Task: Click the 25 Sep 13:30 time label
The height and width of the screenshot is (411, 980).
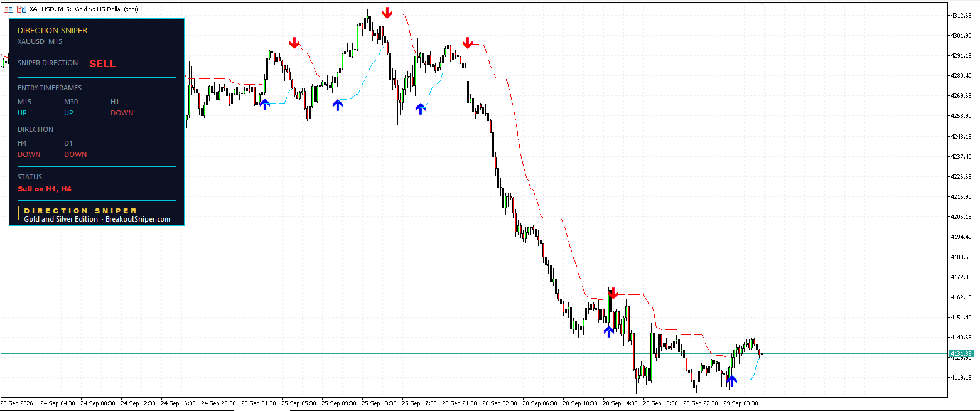Action: click(x=379, y=403)
